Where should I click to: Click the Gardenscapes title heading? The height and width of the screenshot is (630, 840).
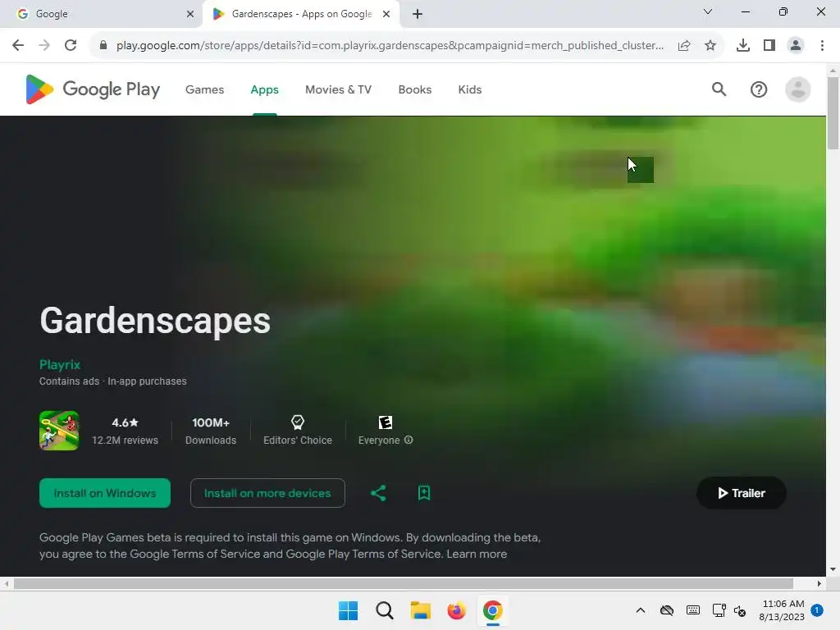click(155, 321)
